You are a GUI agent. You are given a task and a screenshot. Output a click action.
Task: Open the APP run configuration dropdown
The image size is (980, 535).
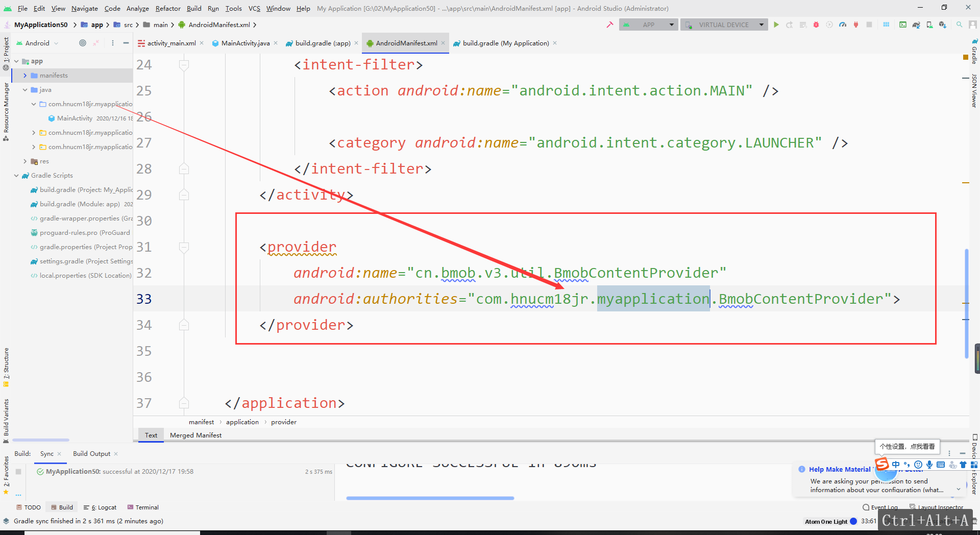[x=649, y=25]
